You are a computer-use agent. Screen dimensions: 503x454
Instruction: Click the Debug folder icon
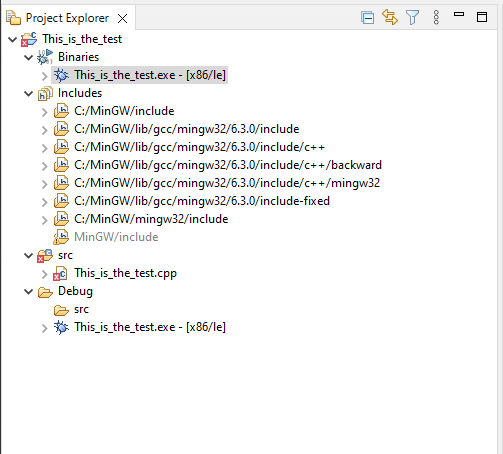(x=45, y=292)
